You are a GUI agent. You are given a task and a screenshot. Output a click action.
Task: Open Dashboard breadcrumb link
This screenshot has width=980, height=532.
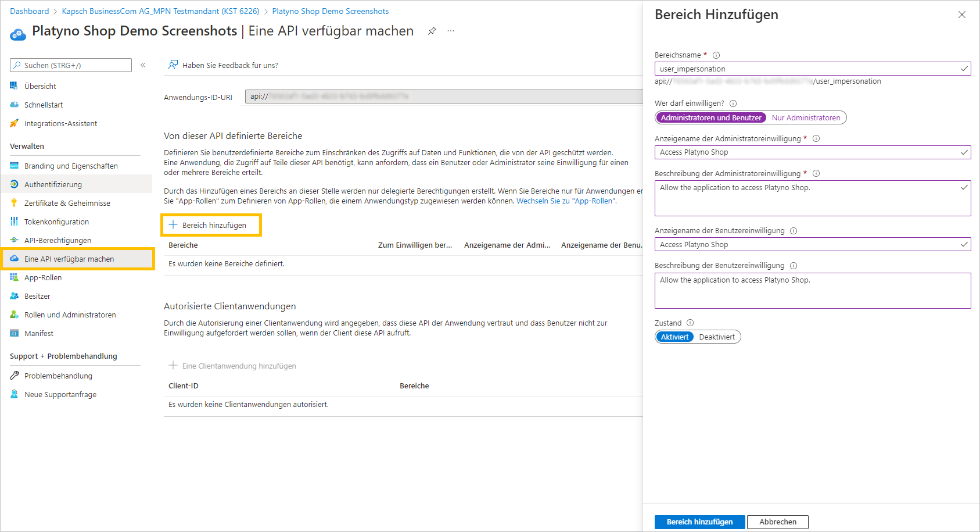pos(30,11)
